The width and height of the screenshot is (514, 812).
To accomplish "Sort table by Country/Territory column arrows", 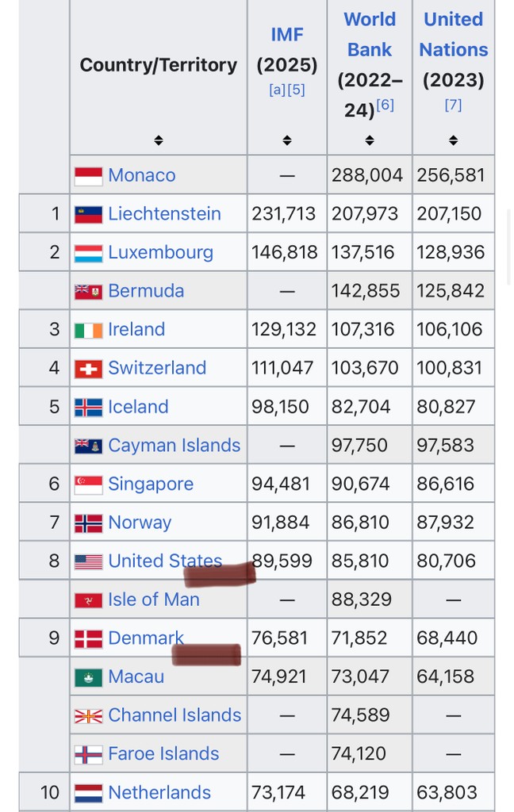I will [x=159, y=140].
